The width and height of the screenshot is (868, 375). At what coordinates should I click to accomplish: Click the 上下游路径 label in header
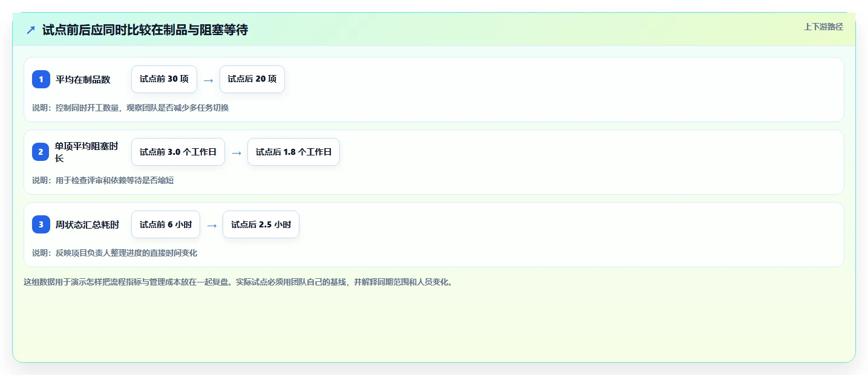tap(823, 27)
